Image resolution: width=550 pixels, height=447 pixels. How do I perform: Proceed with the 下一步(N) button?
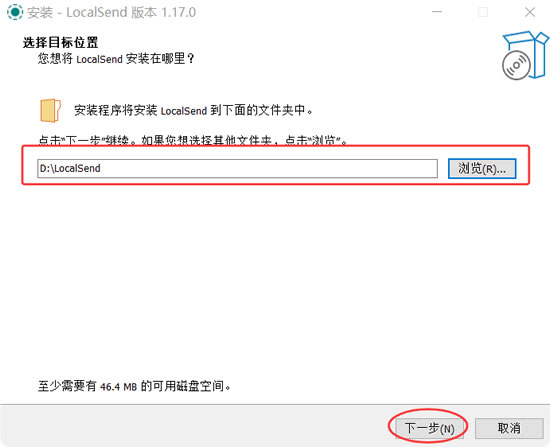point(429,428)
